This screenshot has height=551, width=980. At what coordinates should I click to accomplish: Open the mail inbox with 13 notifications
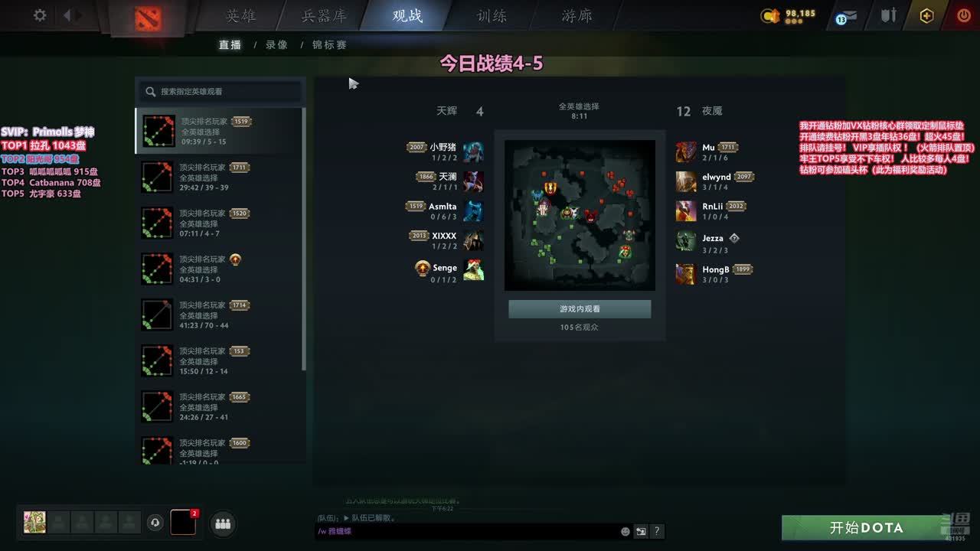coord(846,16)
